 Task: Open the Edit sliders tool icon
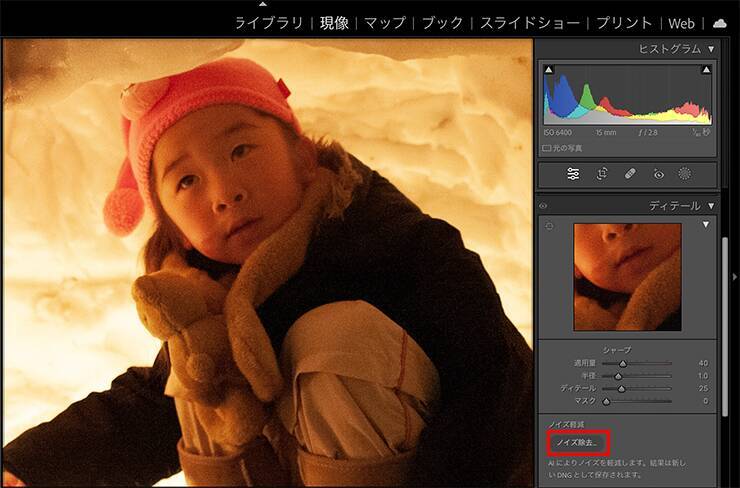573,174
